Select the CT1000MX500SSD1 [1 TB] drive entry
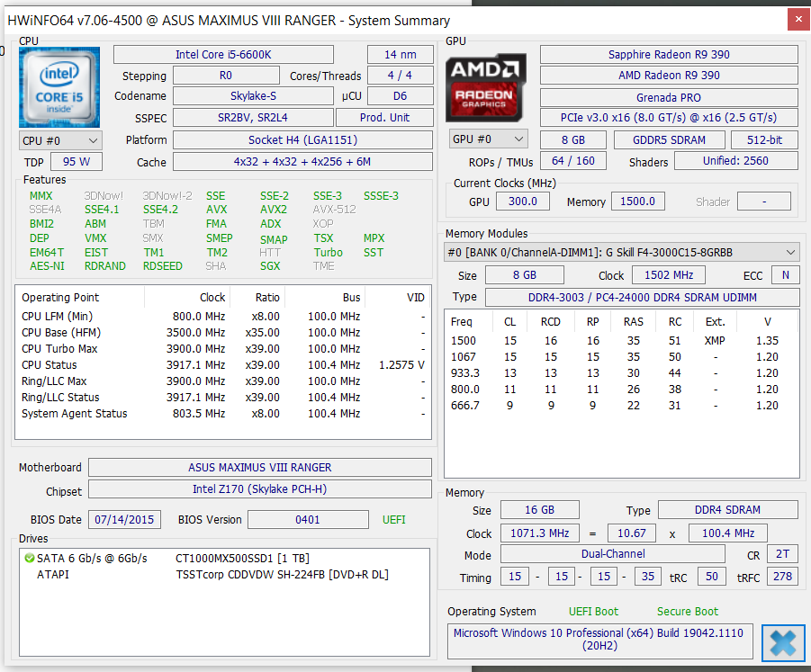 (x=242, y=559)
